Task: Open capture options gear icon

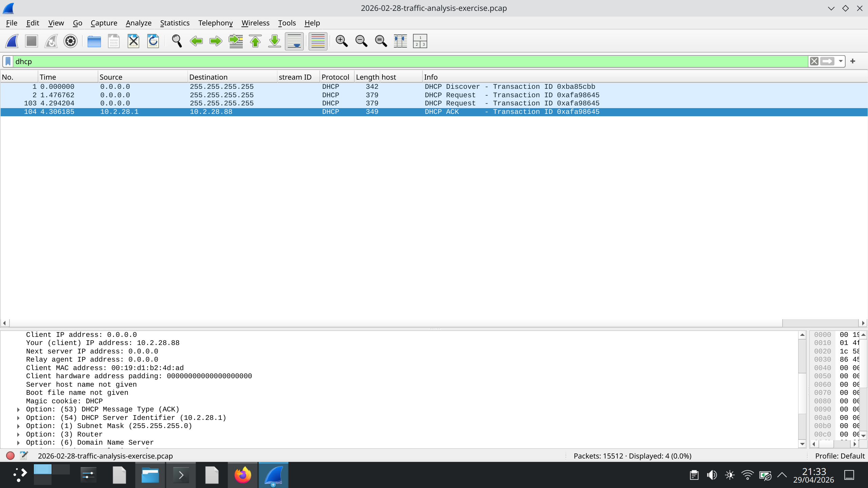Action: [x=71, y=41]
